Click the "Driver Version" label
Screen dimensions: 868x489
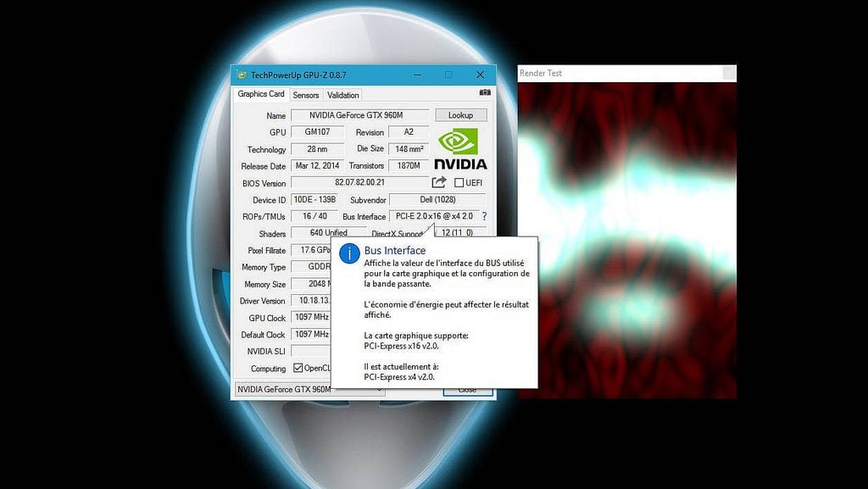[263, 301]
